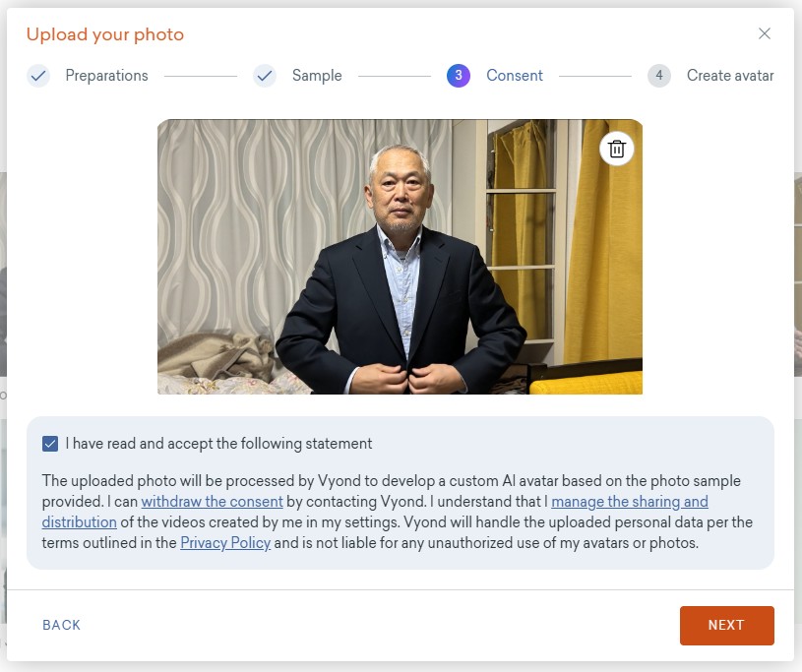802x672 pixels.
Task: Go to the Preparations step label
Action: coord(106,76)
